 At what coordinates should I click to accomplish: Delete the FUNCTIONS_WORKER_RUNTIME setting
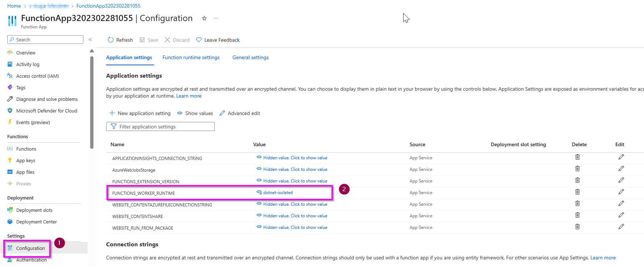click(x=577, y=192)
